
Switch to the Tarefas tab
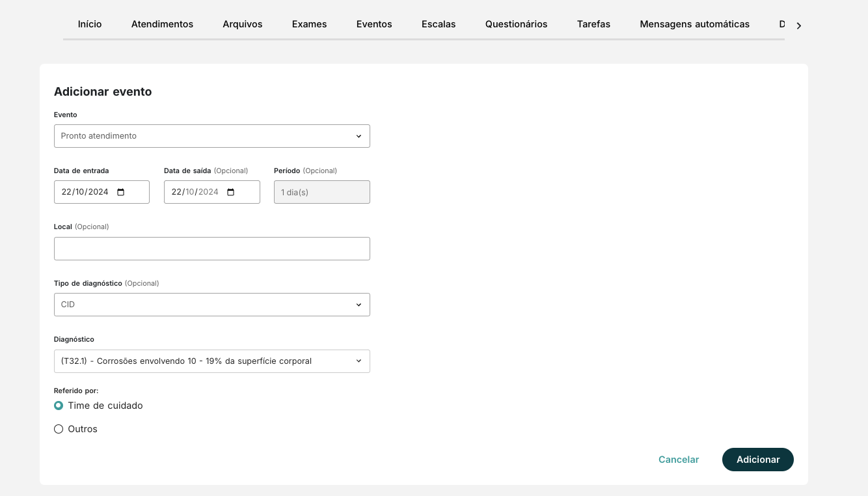pos(593,24)
